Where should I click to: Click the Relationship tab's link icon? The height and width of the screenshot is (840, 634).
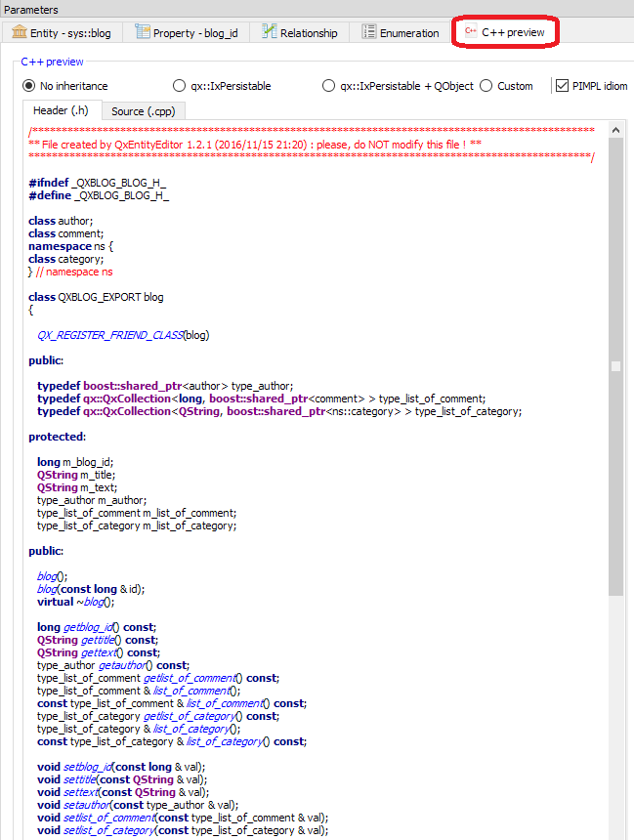click(269, 32)
